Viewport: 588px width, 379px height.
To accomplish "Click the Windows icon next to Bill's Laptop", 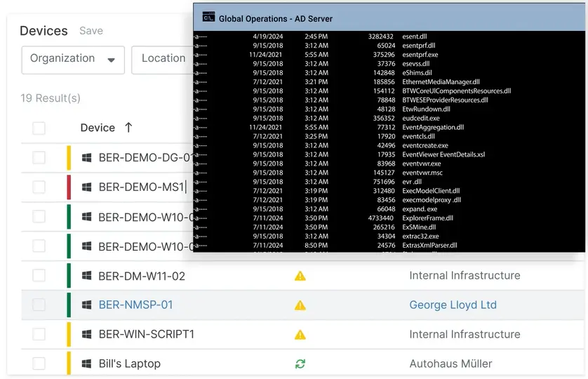I will 86,364.
